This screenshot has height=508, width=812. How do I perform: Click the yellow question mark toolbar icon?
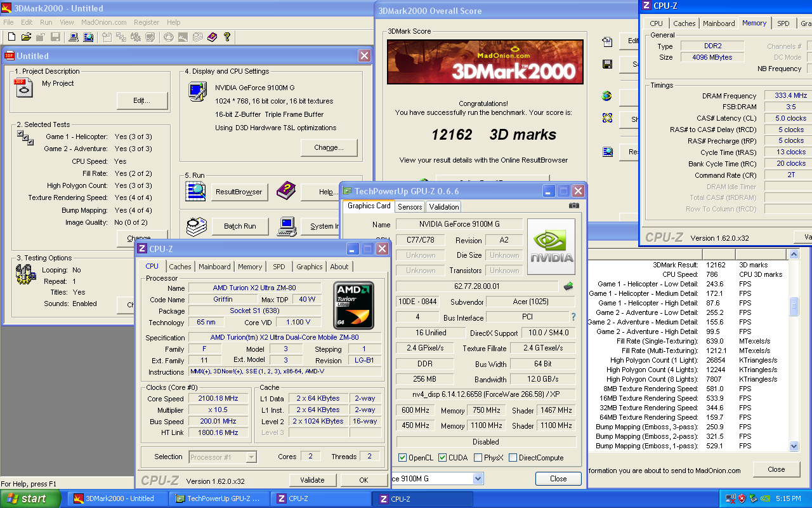(x=227, y=37)
